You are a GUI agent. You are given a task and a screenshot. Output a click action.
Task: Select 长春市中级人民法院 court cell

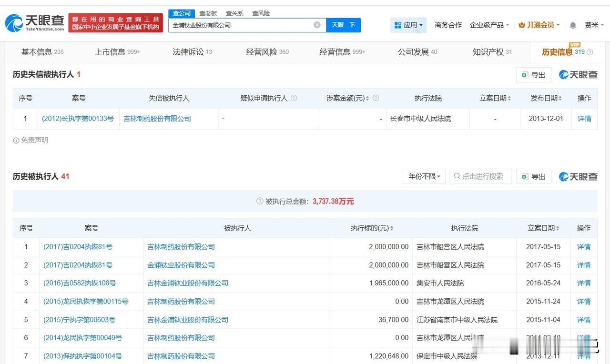[420, 119]
